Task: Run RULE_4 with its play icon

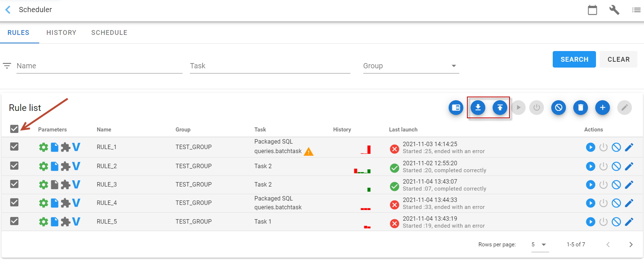Action: [x=590, y=203]
